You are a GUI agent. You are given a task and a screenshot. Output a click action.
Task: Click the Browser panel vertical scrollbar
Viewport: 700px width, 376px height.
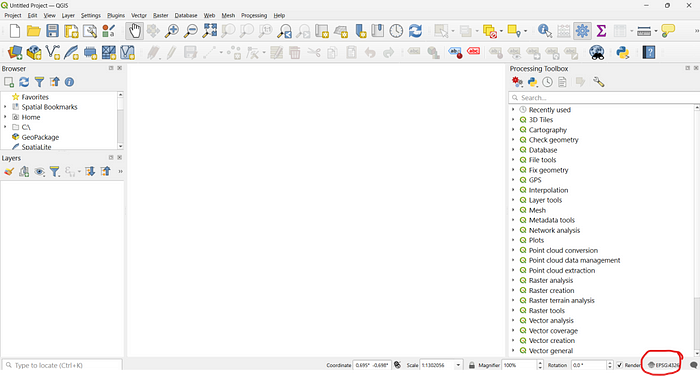[120, 121]
